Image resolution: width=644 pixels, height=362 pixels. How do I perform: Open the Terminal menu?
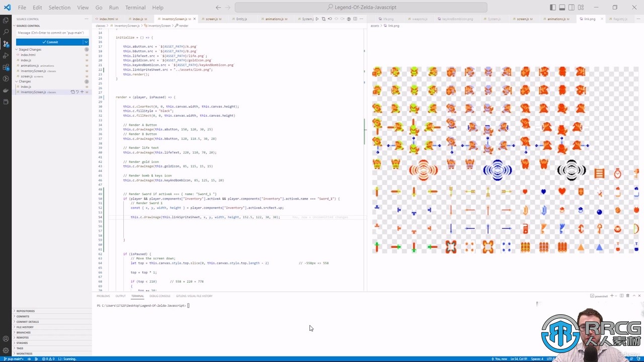(x=135, y=8)
